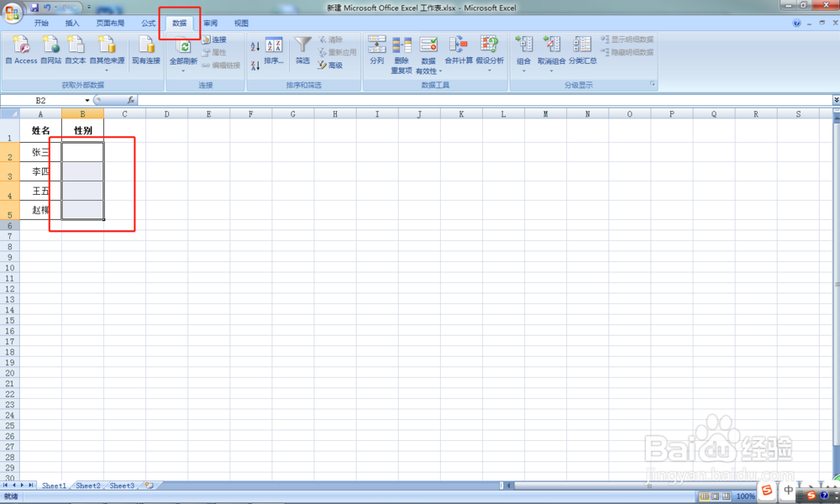This screenshot has height=504, width=840.
Task: Import data from text file (自文本)
Action: pyautogui.click(x=76, y=50)
